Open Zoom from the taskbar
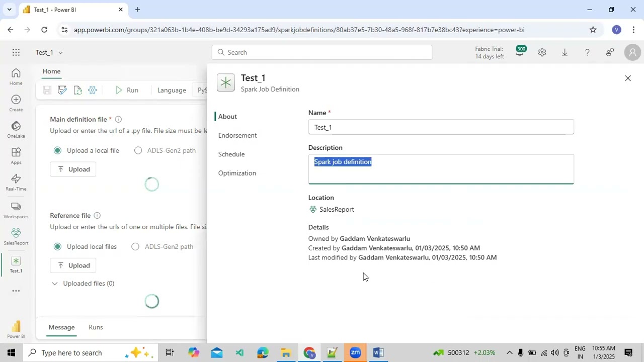 (x=356, y=352)
